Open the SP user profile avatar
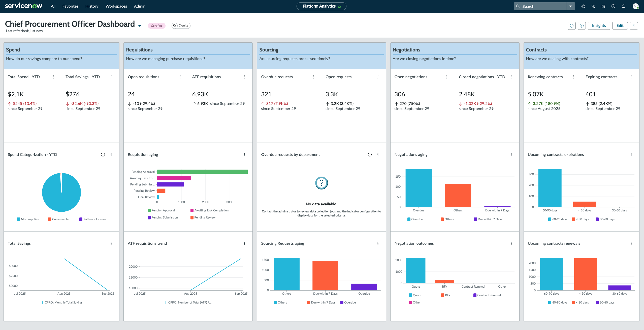 click(x=636, y=6)
